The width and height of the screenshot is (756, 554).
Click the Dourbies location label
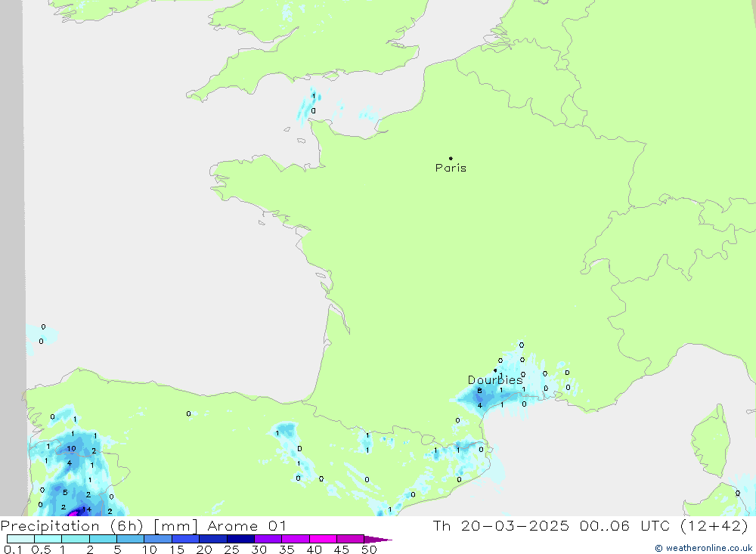[495, 380]
